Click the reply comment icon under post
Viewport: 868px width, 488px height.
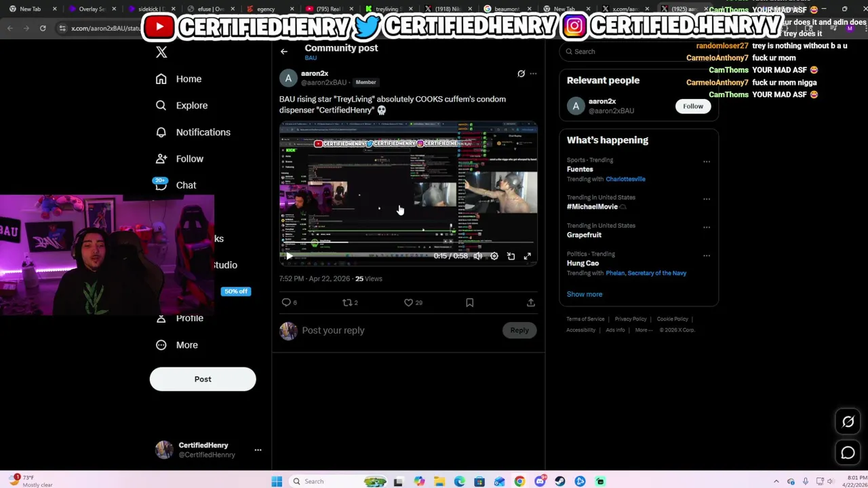click(286, 303)
